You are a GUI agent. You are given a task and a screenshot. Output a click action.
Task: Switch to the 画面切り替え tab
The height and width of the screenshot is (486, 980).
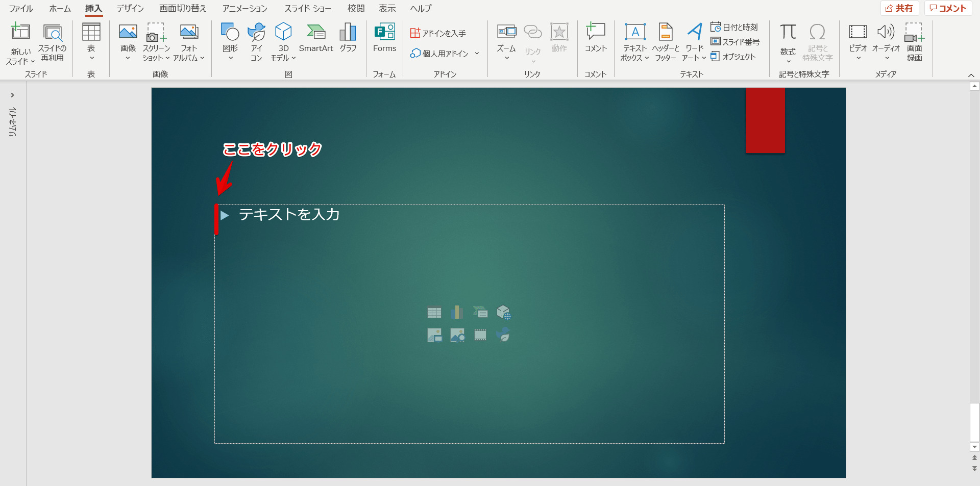(183, 9)
